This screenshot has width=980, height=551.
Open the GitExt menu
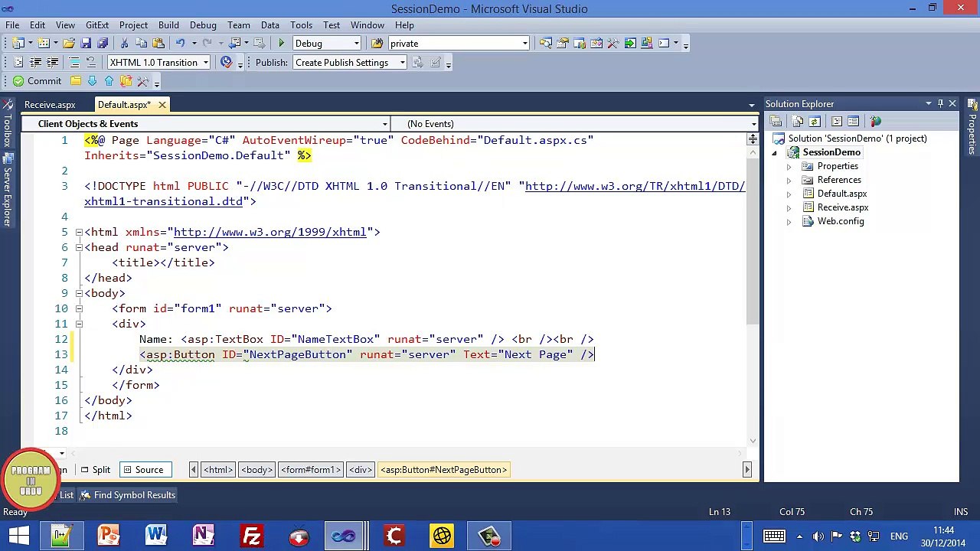(x=97, y=25)
